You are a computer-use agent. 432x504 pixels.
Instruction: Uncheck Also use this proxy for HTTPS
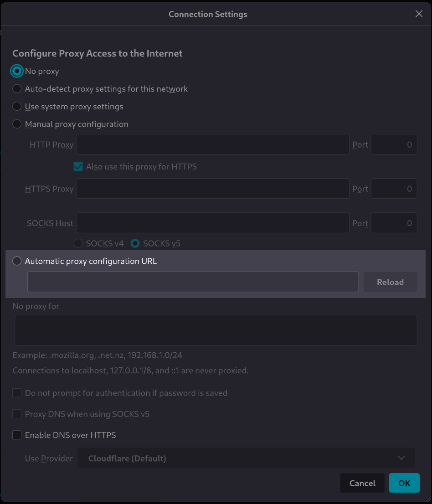point(78,166)
